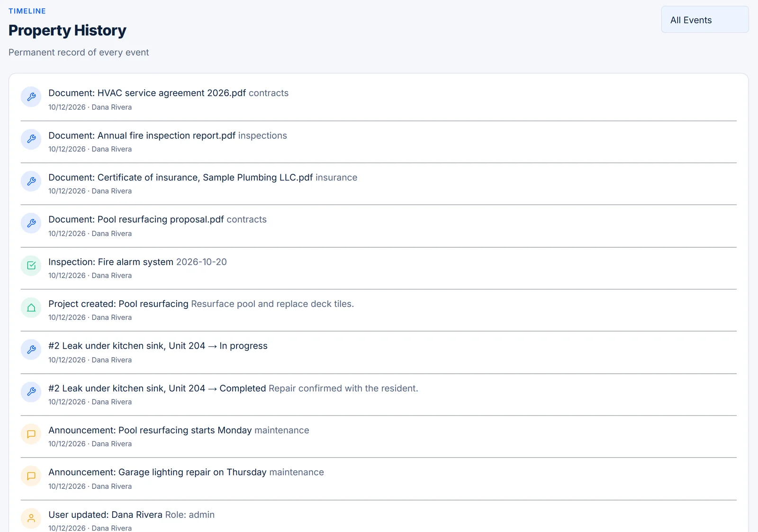
Task: Click chat icon beside Garage lighting repair announcement
Action: 31,476
